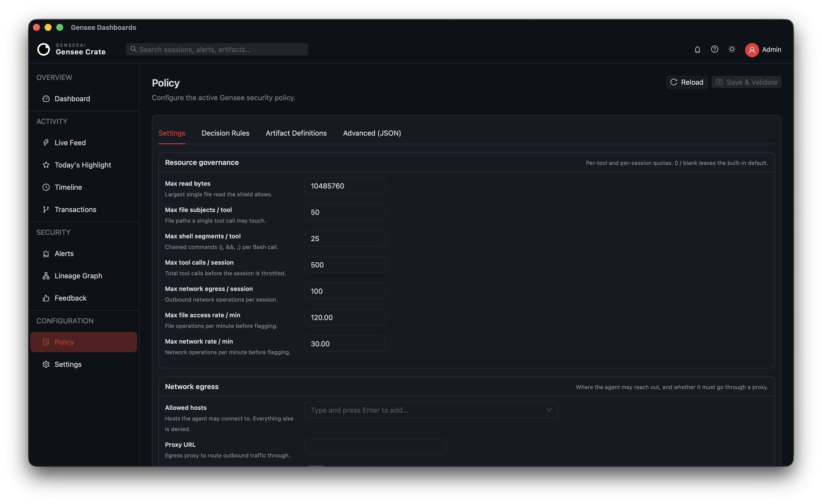
Task: Click the Reload circular arrow icon
Action: click(673, 82)
